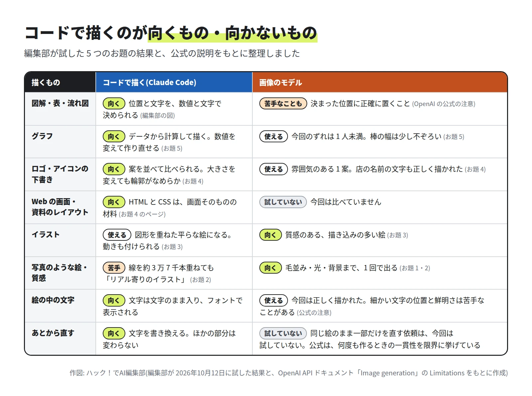
Task: Click the 写真のような絵・質感 row label
Action: point(60,273)
